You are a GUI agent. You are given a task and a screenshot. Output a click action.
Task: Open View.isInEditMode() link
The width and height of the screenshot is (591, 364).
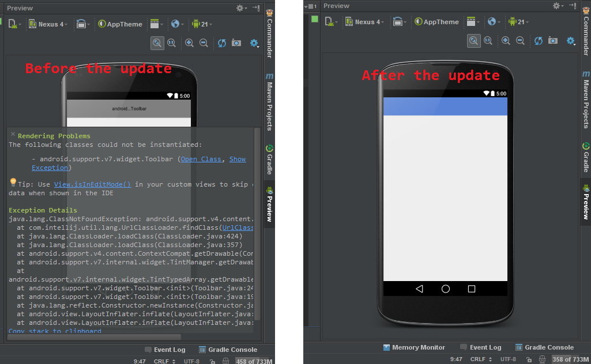92,184
